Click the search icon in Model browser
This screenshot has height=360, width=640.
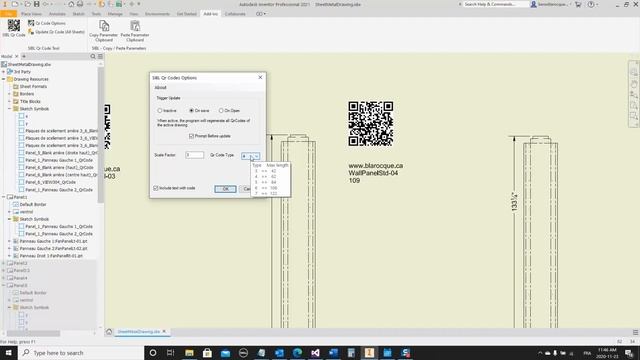(93, 56)
